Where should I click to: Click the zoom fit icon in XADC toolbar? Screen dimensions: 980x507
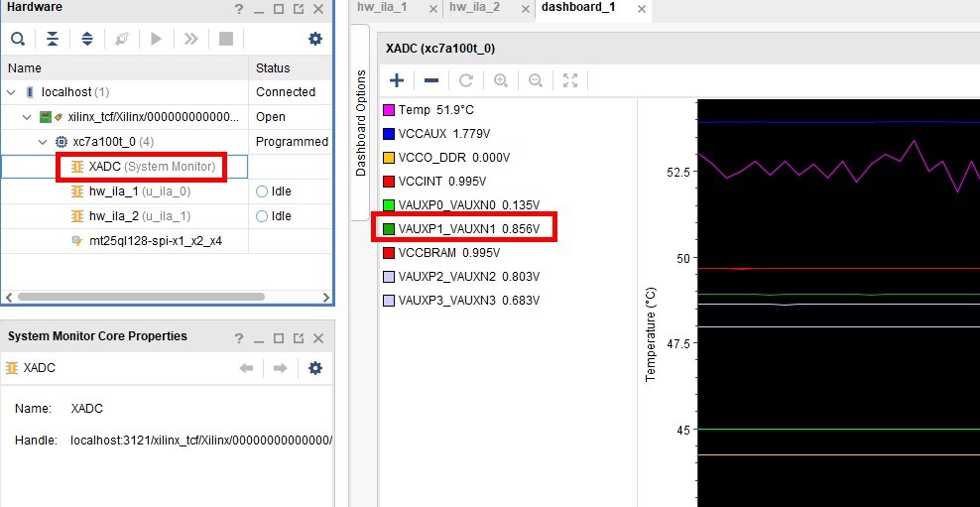pos(570,80)
